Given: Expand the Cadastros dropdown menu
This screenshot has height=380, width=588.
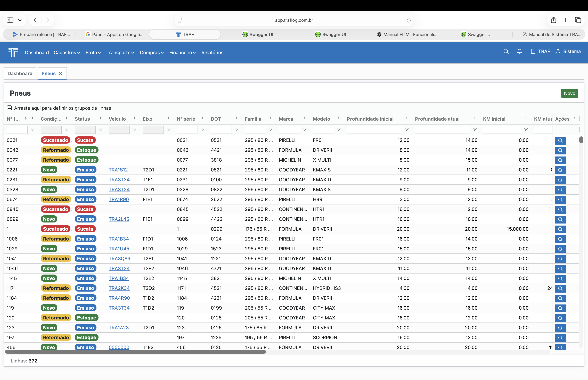Looking at the screenshot, I should pyautogui.click(x=67, y=53).
